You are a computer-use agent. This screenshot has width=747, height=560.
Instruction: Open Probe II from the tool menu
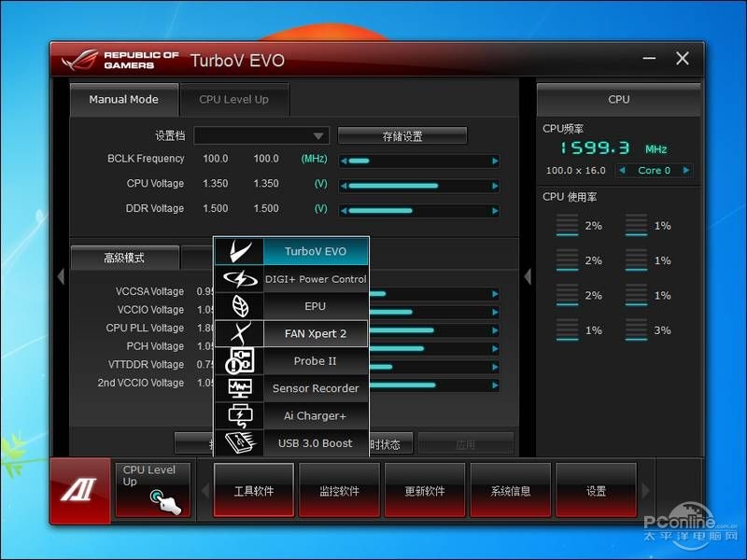pos(316,361)
